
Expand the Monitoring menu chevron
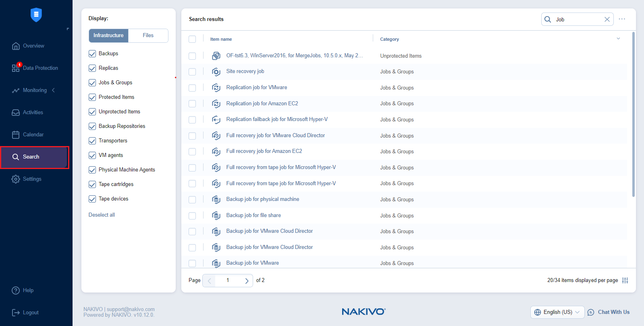tap(53, 90)
